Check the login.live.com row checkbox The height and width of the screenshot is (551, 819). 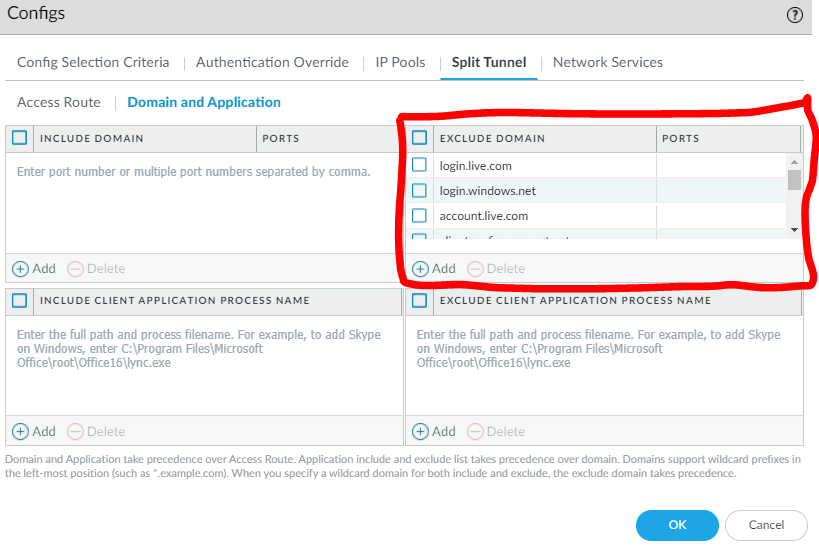(x=420, y=165)
